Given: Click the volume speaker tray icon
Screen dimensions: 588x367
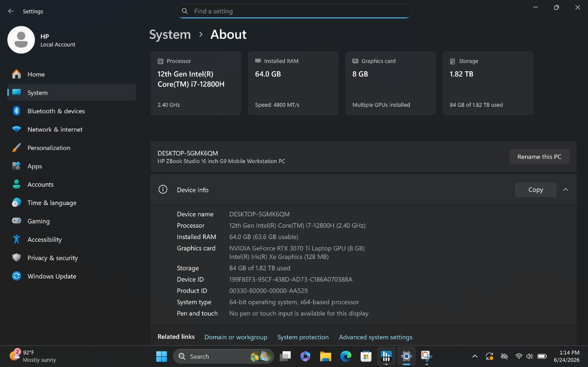Looking at the screenshot, I should [x=530, y=356].
